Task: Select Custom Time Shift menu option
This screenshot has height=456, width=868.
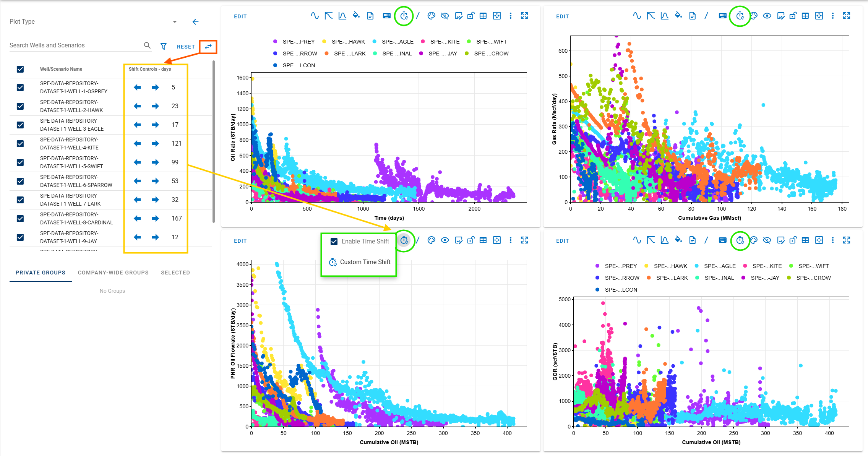Action: [365, 262]
